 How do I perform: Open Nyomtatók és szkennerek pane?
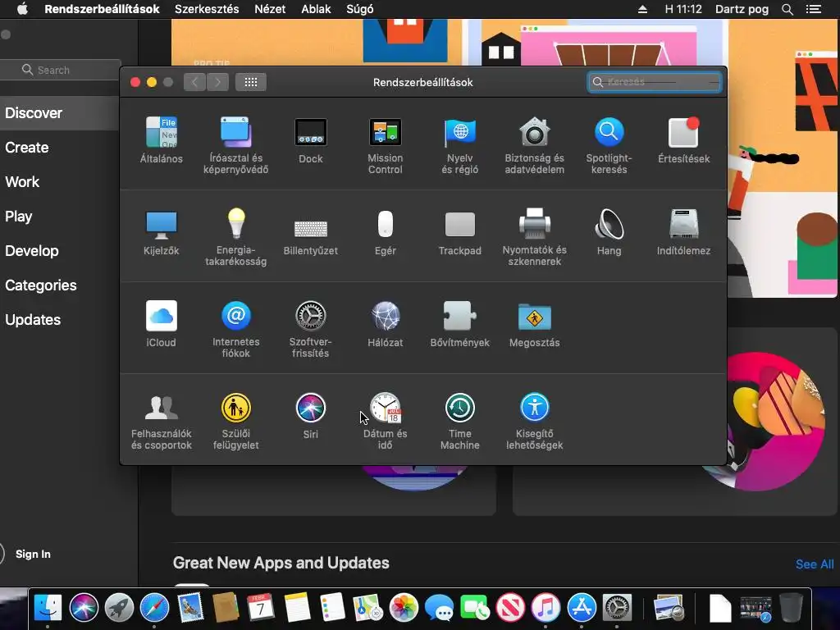point(534,237)
